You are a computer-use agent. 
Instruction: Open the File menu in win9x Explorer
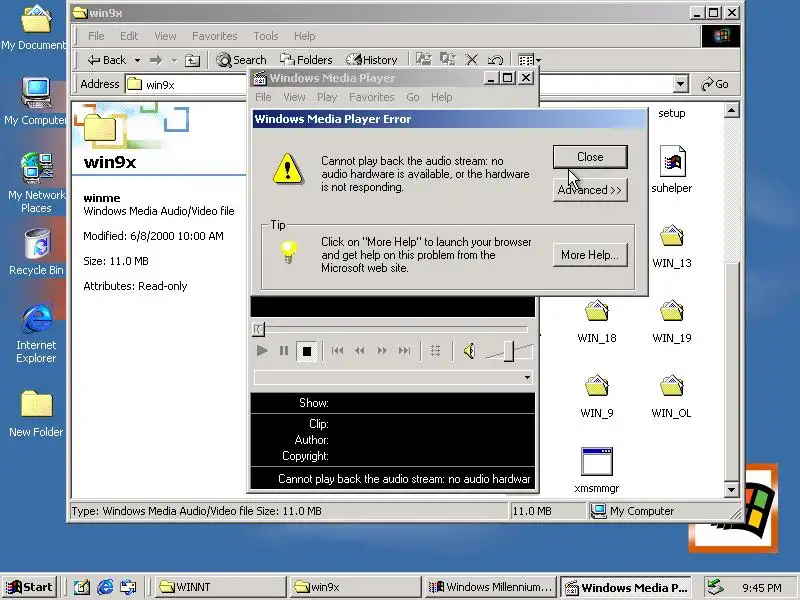[x=96, y=36]
